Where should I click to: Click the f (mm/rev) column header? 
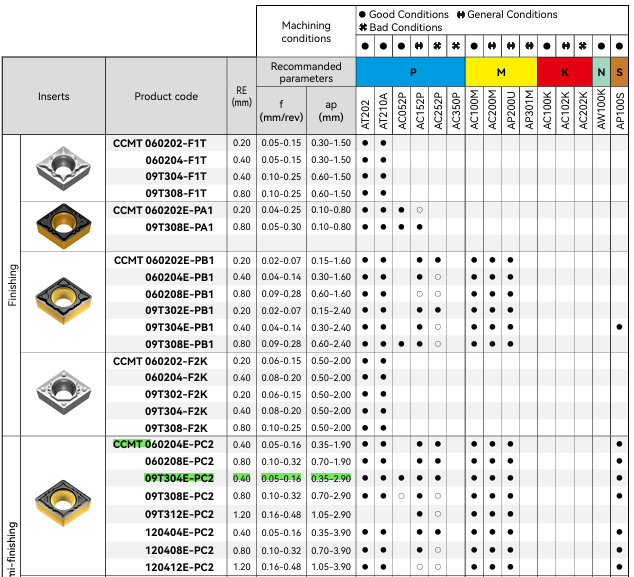[x=281, y=111]
